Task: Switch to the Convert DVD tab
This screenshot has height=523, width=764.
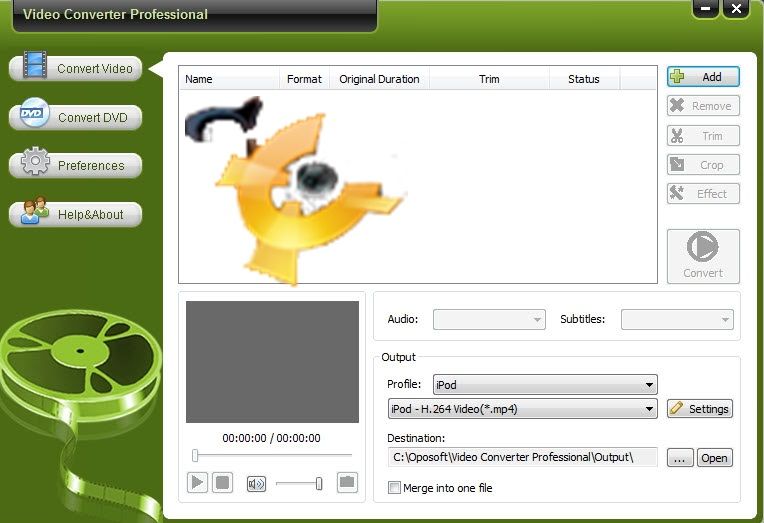Action: [x=76, y=117]
